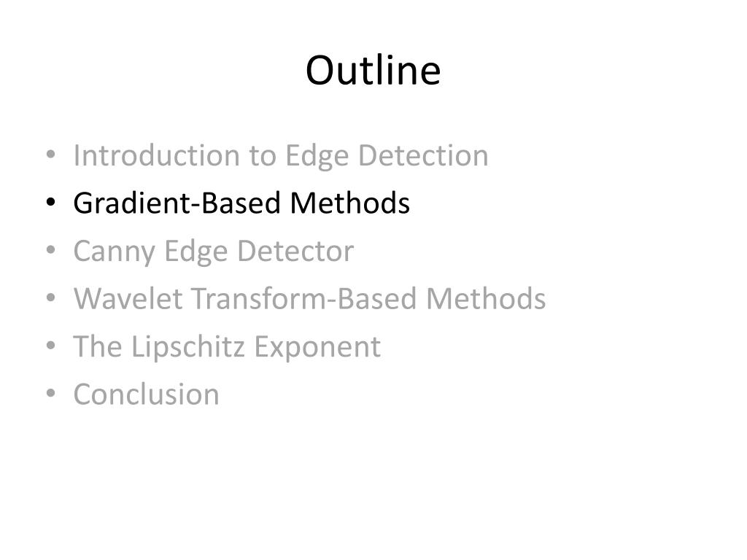Select The Lipschitz Exponent outline item
Image resolution: width=747 pixels, height=560 pixels.
[x=227, y=346]
